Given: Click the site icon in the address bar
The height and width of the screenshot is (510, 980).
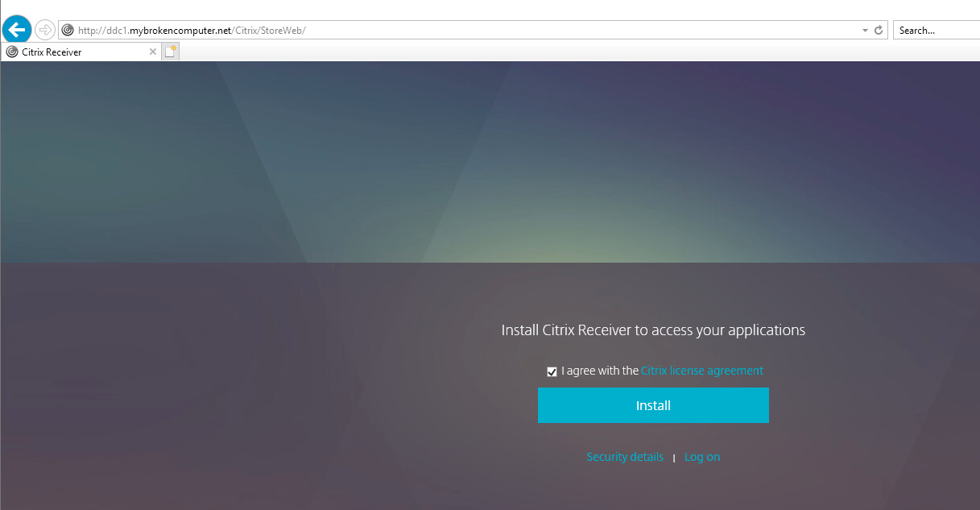Looking at the screenshot, I should pos(68,31).
